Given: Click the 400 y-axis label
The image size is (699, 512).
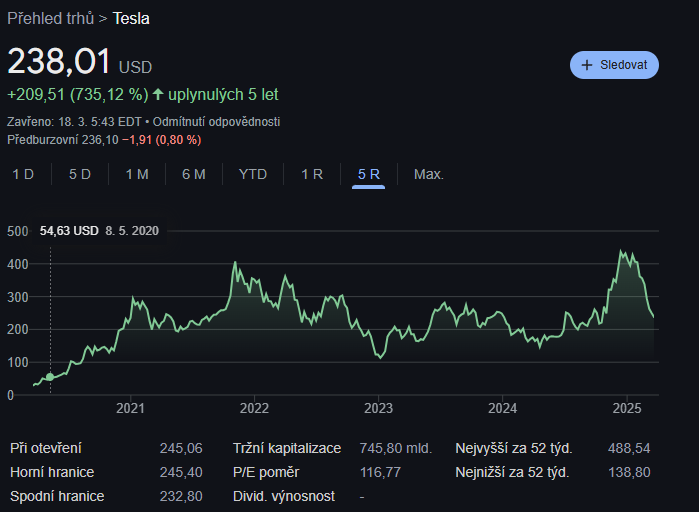Looking at the screenshot, I should point(18,264).
